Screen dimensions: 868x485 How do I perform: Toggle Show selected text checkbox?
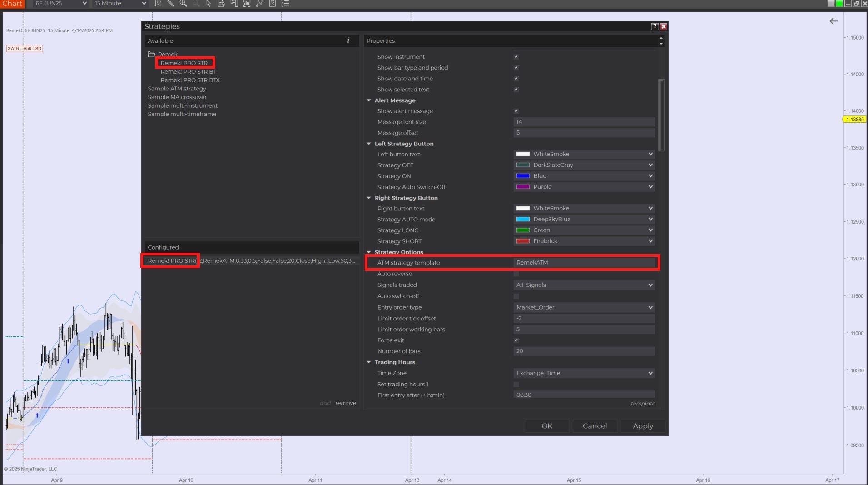pyautogui.click(x=516, y=90)
